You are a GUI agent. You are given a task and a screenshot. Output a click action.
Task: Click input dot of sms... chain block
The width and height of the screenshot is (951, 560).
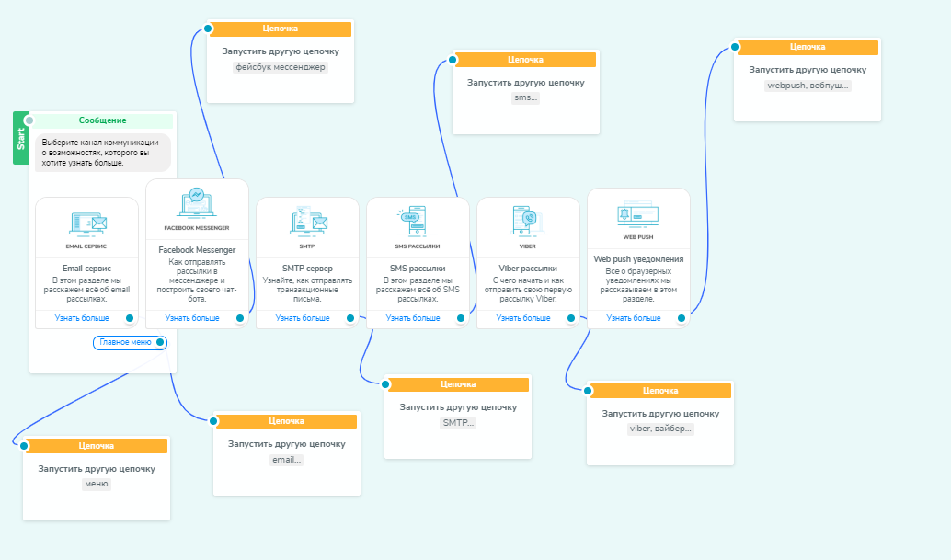453,60
